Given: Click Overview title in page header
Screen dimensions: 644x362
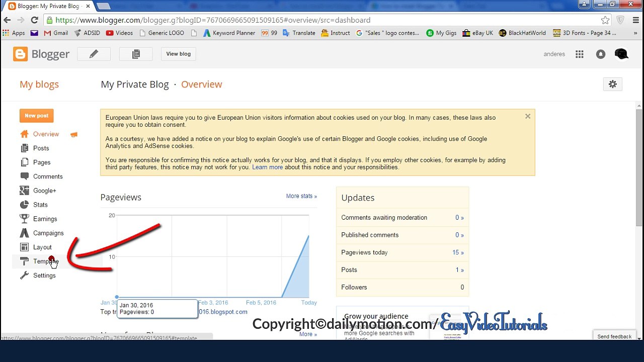Looking at the screenshot, I should tap(201, 84).
